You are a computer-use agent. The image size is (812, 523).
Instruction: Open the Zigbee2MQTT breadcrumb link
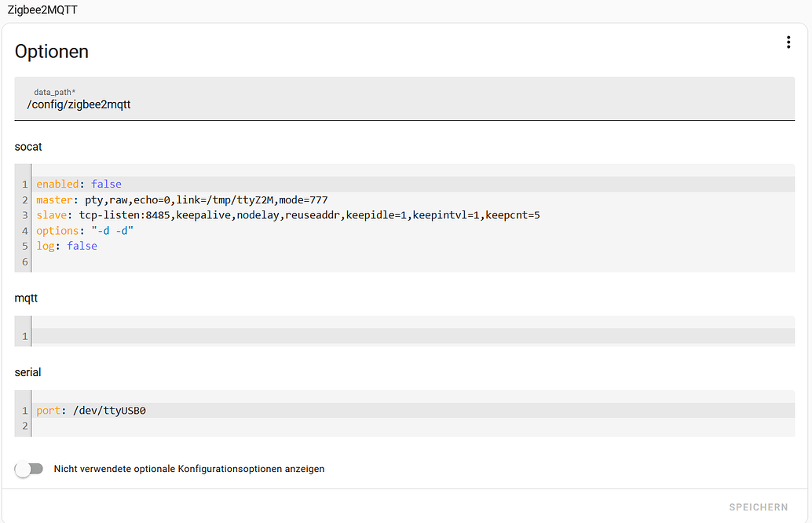[x=42, y=11]
